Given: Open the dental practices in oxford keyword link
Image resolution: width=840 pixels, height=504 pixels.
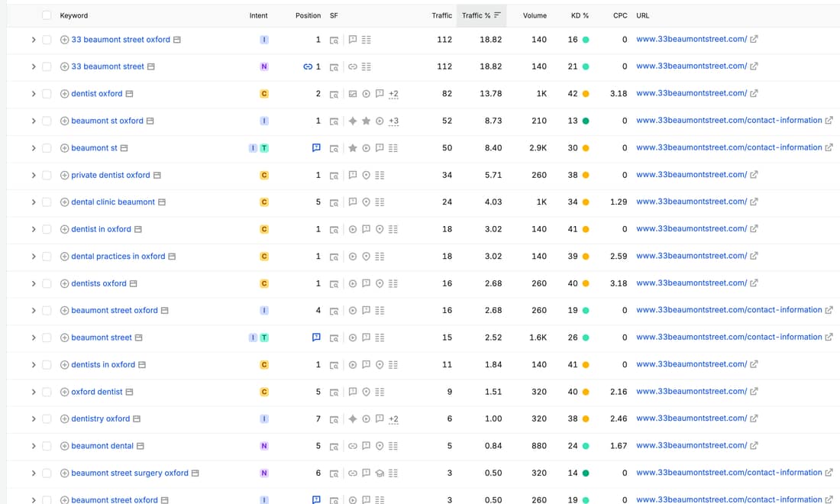Looking at the screenshot, I should point(118,256).
